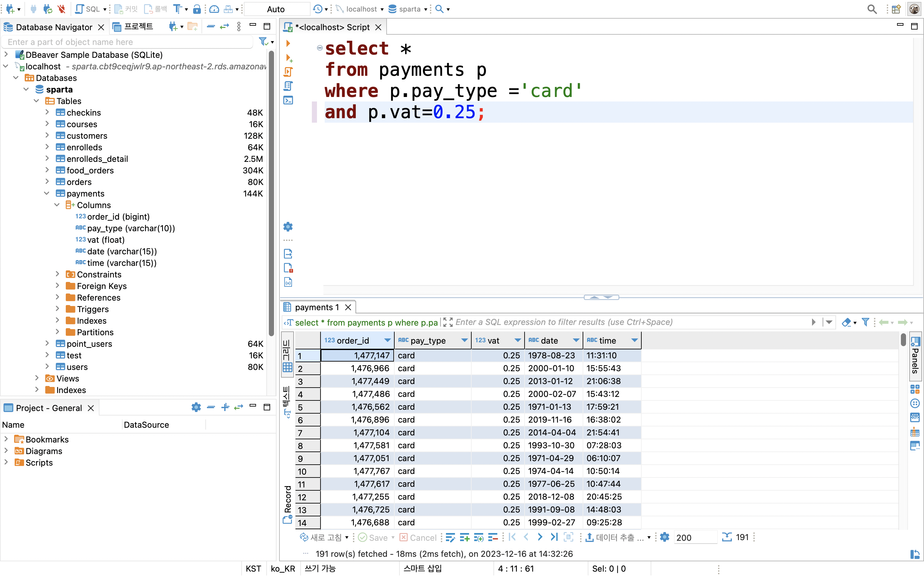Select the enrolleds_detail table
924x578 pixels.
point(97,159)
